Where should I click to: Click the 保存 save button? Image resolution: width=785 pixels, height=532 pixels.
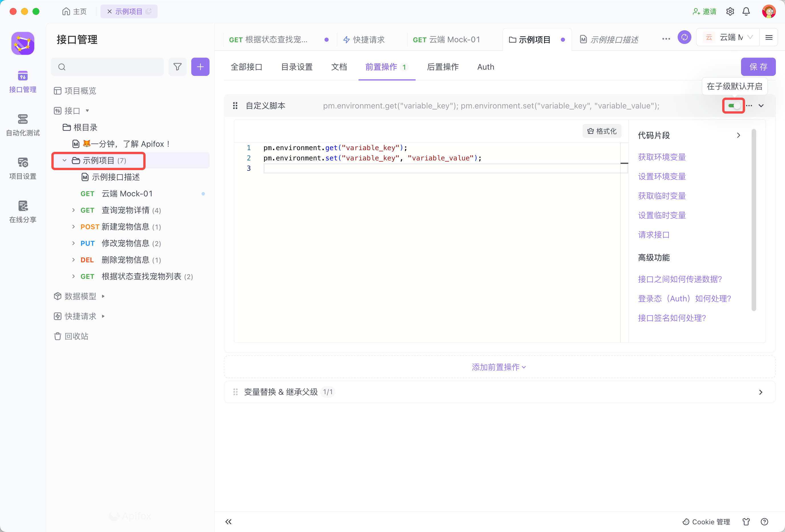[x=758, y=67]
